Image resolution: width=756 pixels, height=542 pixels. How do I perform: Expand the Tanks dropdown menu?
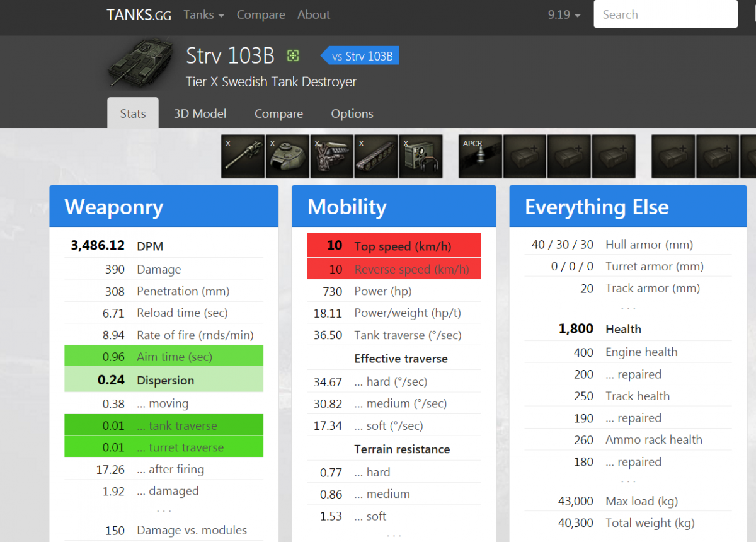(x=204, y=14)
